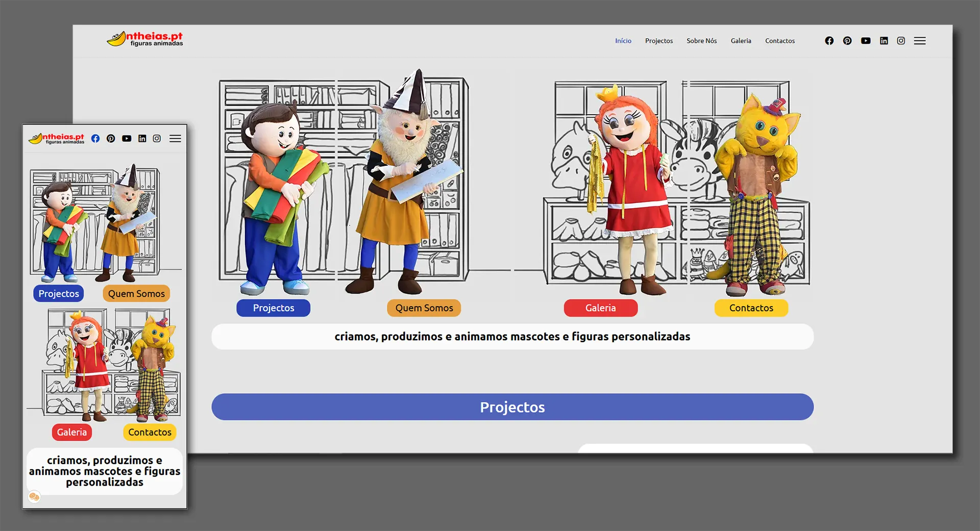The width and height of the screenshot is (980, 531).
Task: Select the LinkedIn icon in the header
Action: 884,40
